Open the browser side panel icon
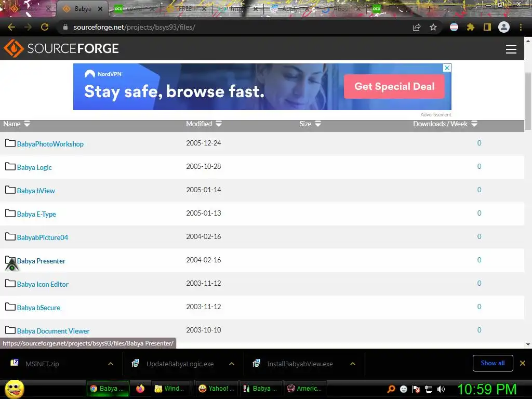This screenshot has height=399, width=532. pos(487,27)
